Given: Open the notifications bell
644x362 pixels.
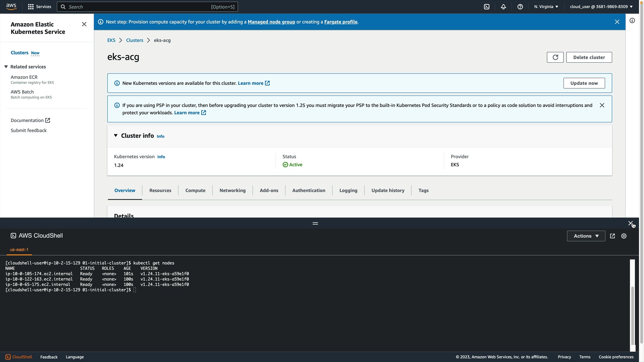Looking at the screenshot, I should point(503,7).
